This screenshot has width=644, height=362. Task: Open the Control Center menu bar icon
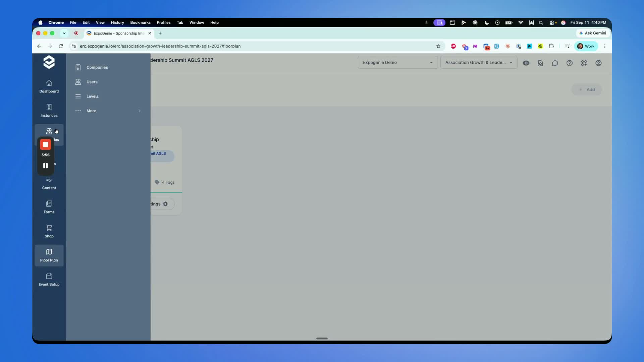tap(552, 22)
